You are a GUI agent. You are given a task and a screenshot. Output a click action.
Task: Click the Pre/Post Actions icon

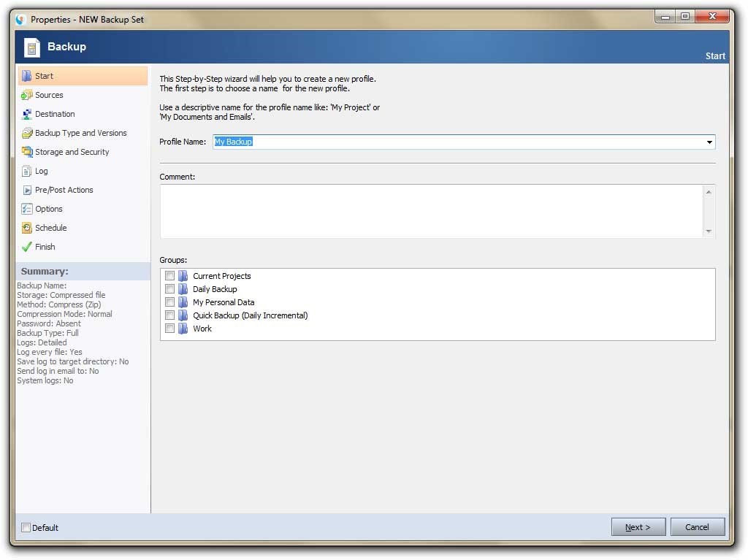tap(27, 190)
